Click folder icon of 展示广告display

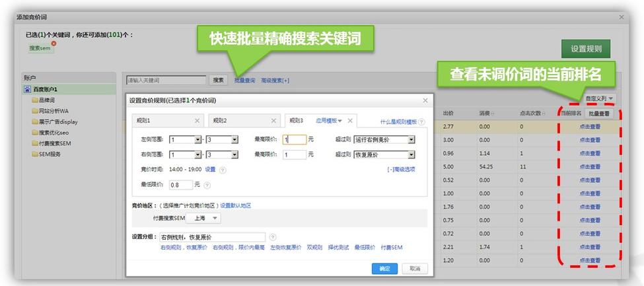35,122
